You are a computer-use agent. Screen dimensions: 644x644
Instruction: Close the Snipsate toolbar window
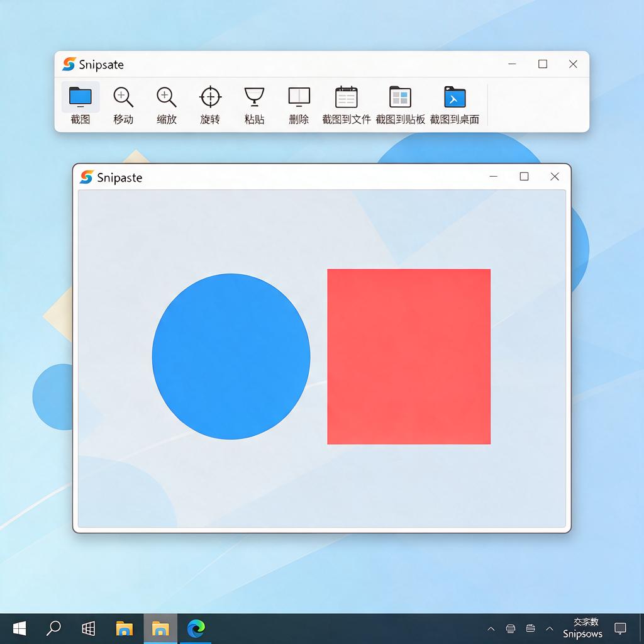573,64
